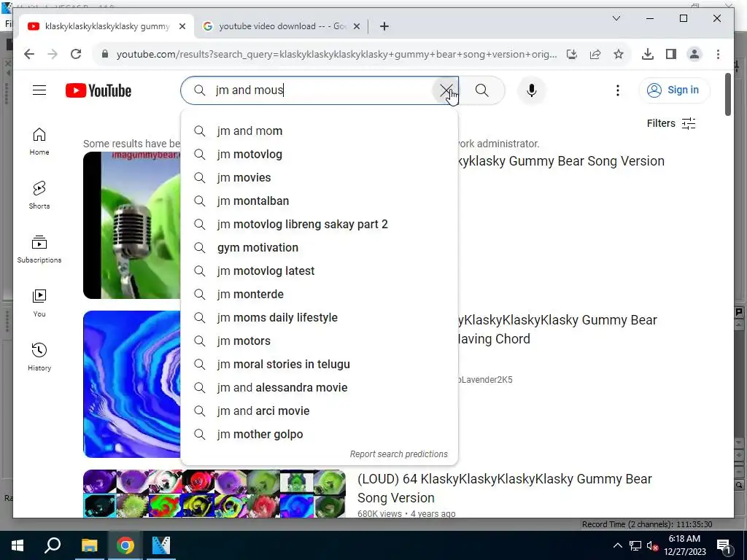Choose suggestion "jm motovlog"
The height and width of the screenshot is (560, 747).
pos(320,155)
